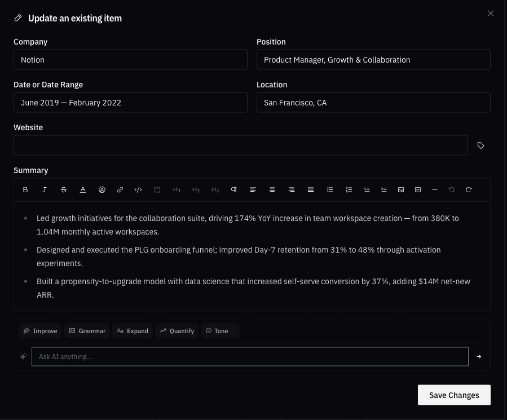This screenshot has width=507, height=420.
Task: Increase indent of the selected bullet
Action: (384, 189)
